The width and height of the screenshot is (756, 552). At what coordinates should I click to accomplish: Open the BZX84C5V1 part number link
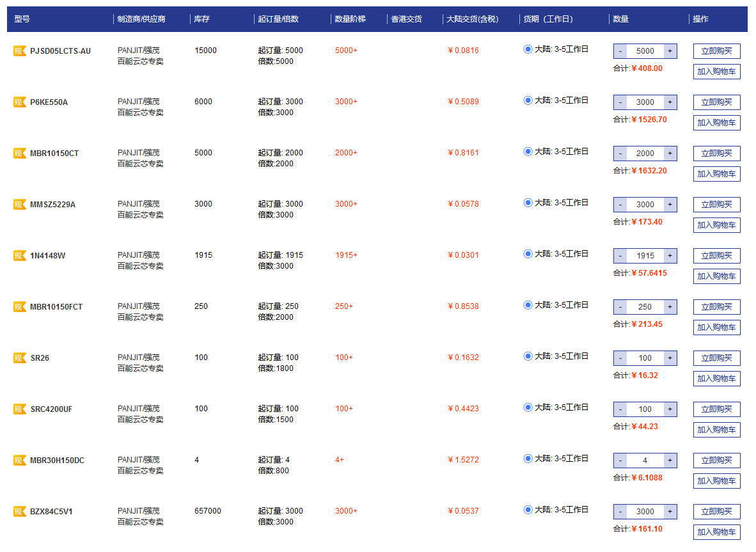51,512
